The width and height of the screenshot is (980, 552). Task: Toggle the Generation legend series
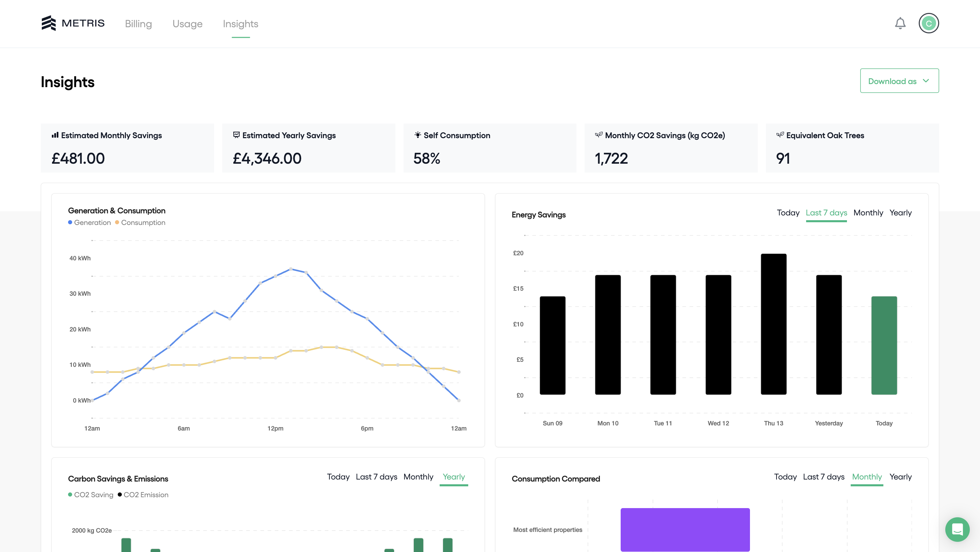click(89, 222)
